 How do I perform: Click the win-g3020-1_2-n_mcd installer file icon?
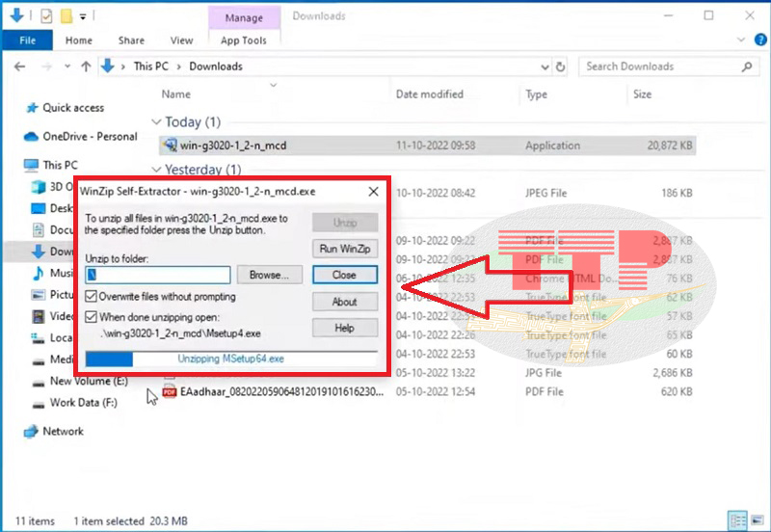[x=170, y=145]
